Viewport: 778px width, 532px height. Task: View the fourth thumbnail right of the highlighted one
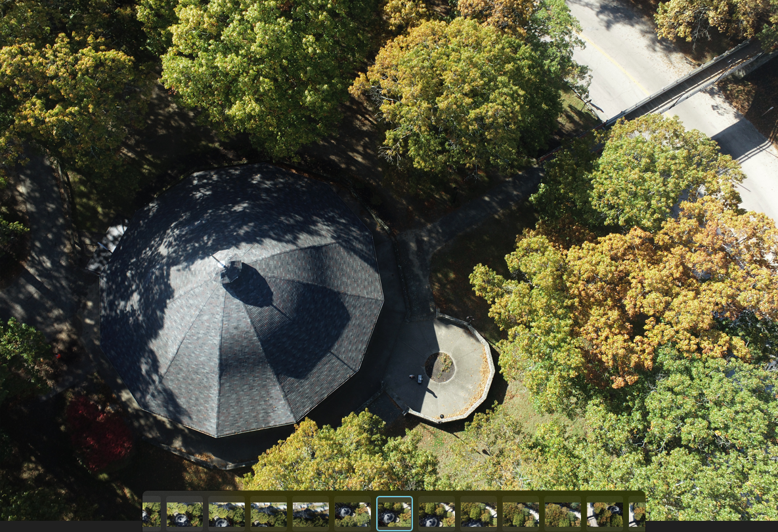click(x=563, y=514)
